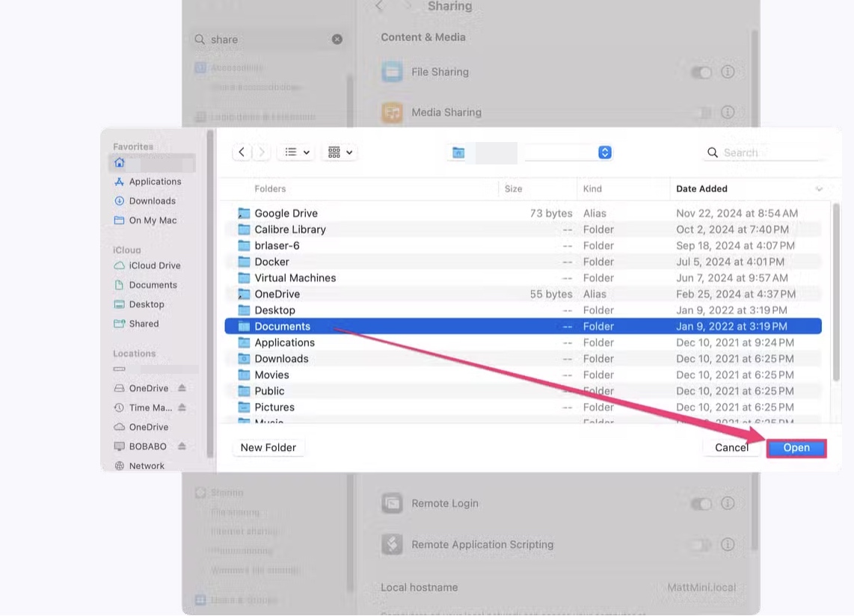The height and width of the screenshot is (616, 854).
Task: Select the Pictures folder
Action: (x=523, y=407)
